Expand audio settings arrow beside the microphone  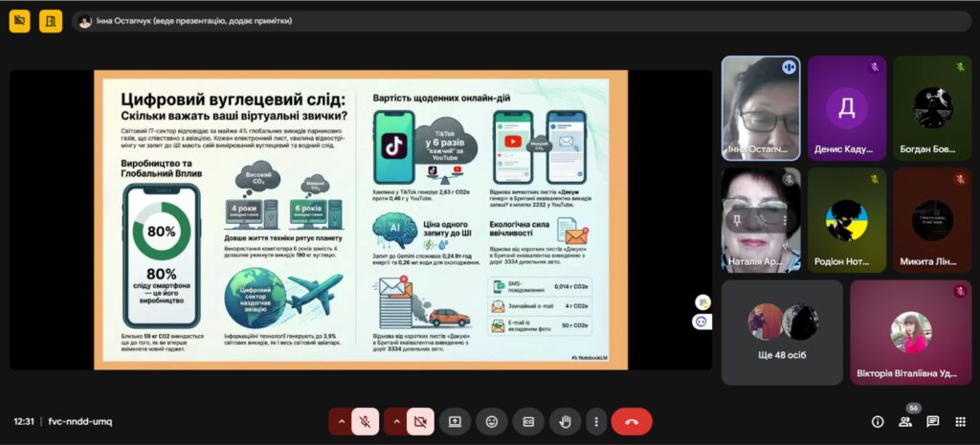(x=340, y=421)
